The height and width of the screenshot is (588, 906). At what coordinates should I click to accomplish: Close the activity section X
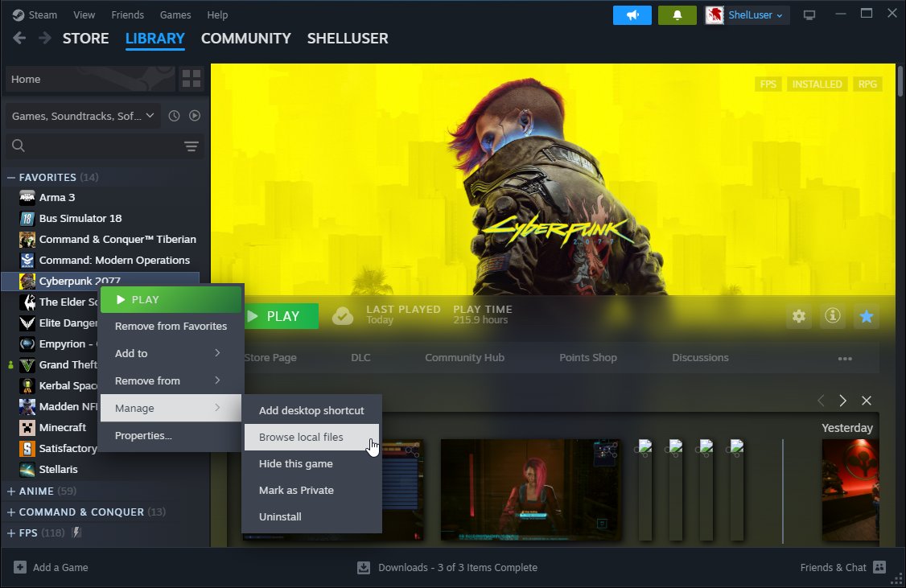point(866,401)
